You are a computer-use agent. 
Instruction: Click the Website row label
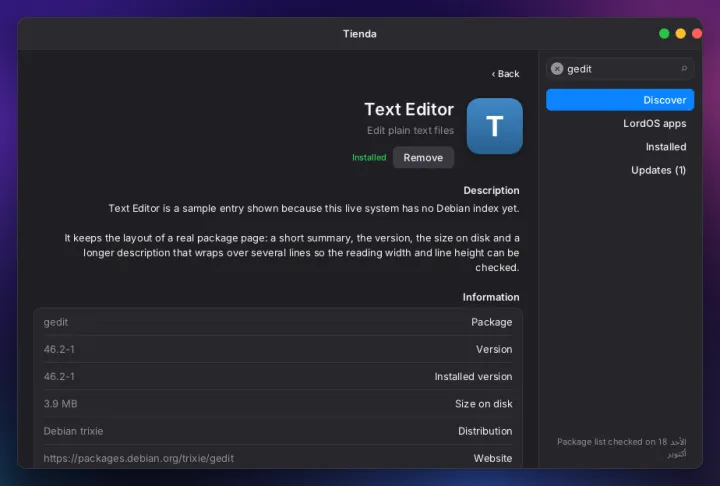pos(493,458)
